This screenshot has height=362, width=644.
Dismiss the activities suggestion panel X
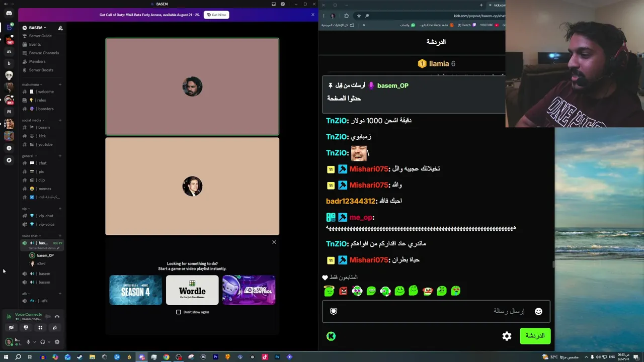[x=274, y=242]
